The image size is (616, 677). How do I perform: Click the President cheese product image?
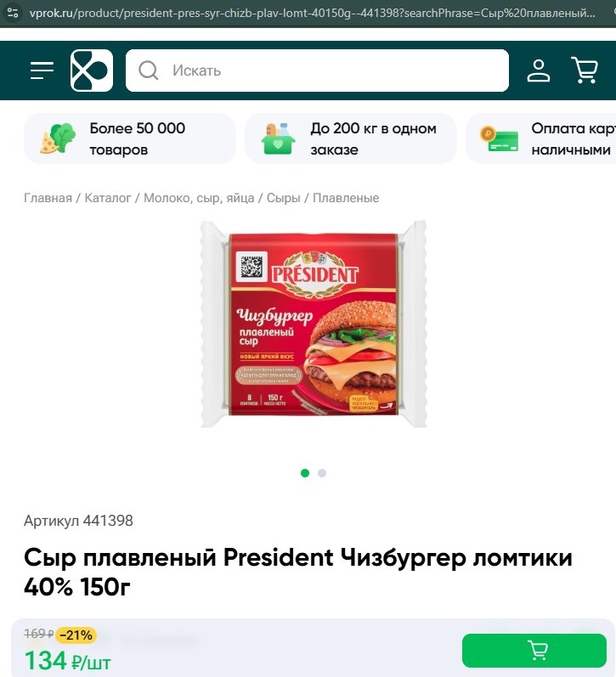tap(314, 324)
